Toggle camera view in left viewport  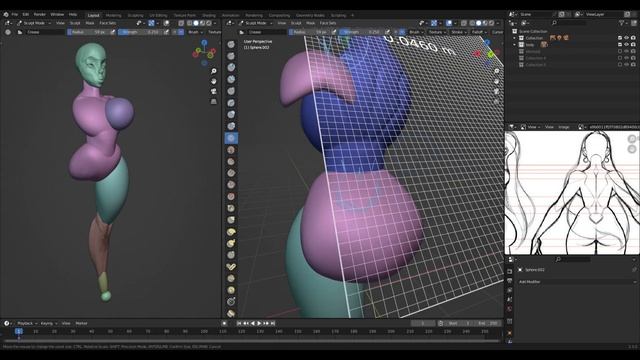tap(213, 91)
